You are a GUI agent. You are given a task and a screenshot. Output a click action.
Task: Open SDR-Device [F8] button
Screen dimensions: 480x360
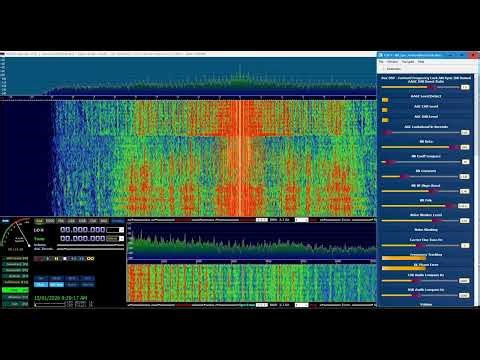tap(15, 258)
